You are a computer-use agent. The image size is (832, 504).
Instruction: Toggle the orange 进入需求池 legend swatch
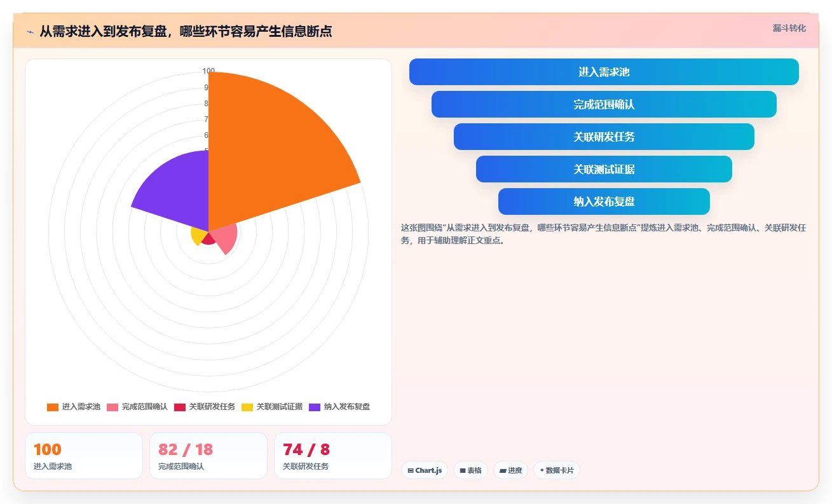pos(53,407)
